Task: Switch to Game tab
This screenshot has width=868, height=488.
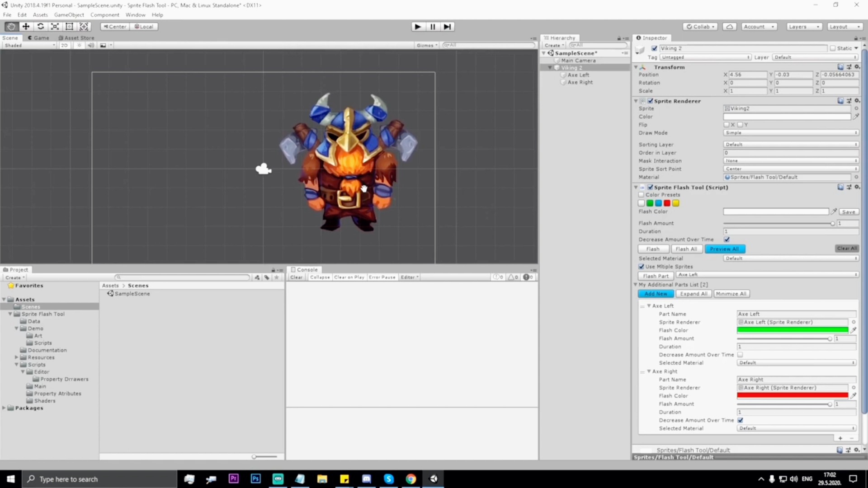Action: [x=38, y=38]
